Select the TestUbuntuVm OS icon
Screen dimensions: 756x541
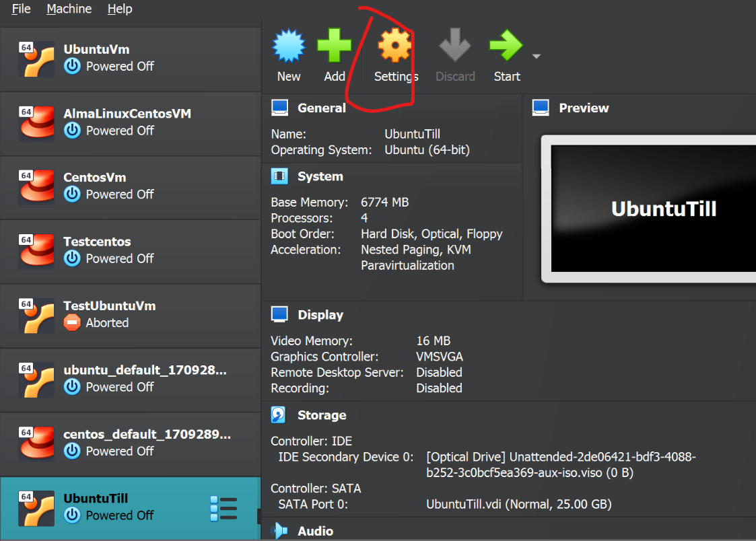[x=36, y=316]
